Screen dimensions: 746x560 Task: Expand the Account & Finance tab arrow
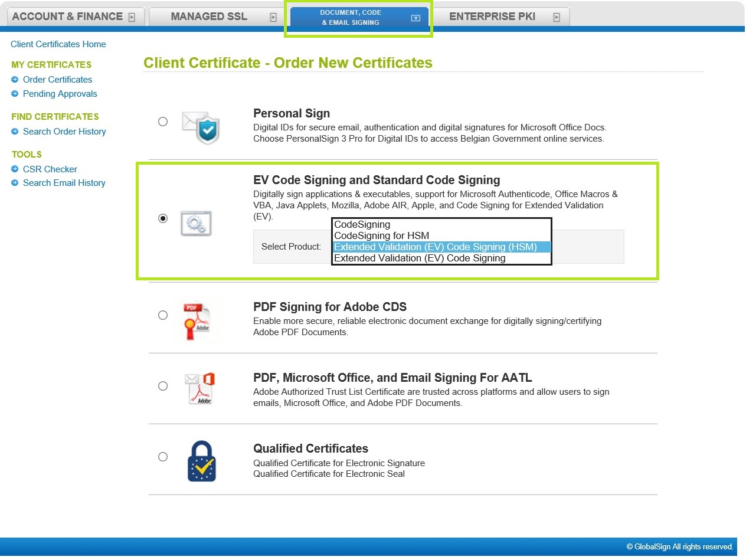click(132, 17)
